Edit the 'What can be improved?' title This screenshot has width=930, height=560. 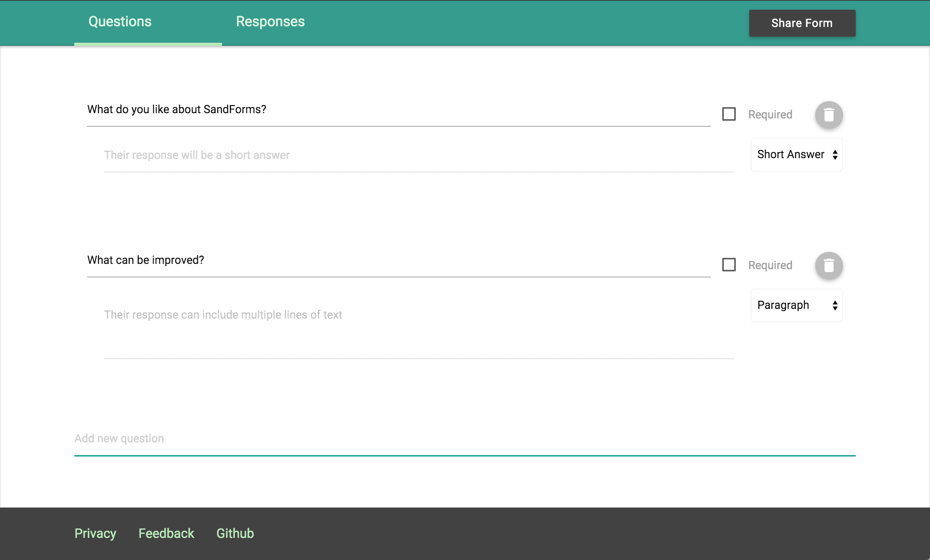tap(399, 261)
